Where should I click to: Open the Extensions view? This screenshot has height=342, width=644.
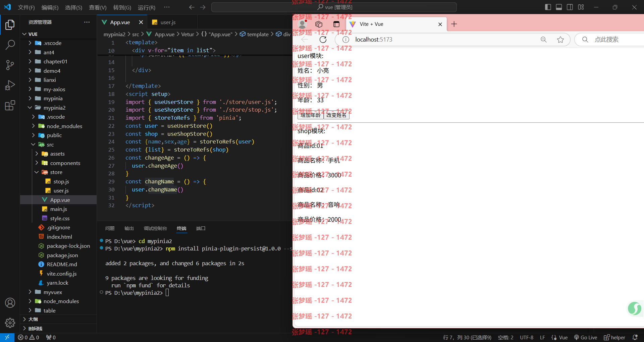pyautogui.click(x=10, y=105)
